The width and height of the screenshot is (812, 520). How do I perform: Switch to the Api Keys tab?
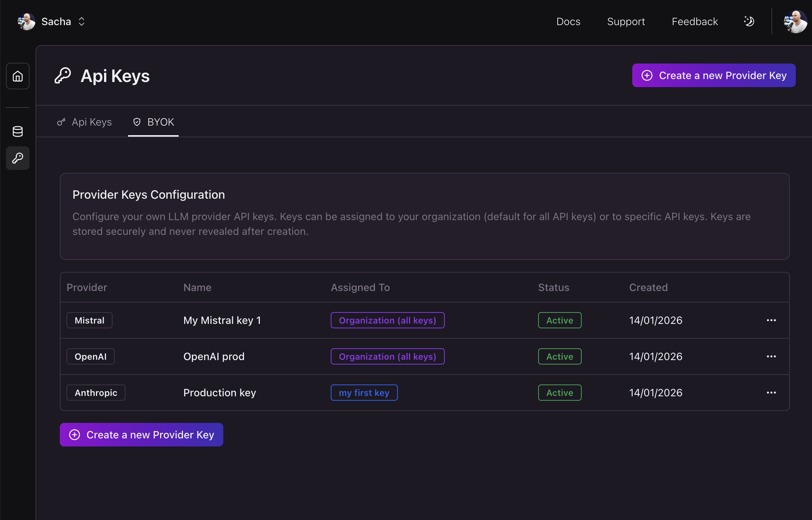tap(85, 122)
